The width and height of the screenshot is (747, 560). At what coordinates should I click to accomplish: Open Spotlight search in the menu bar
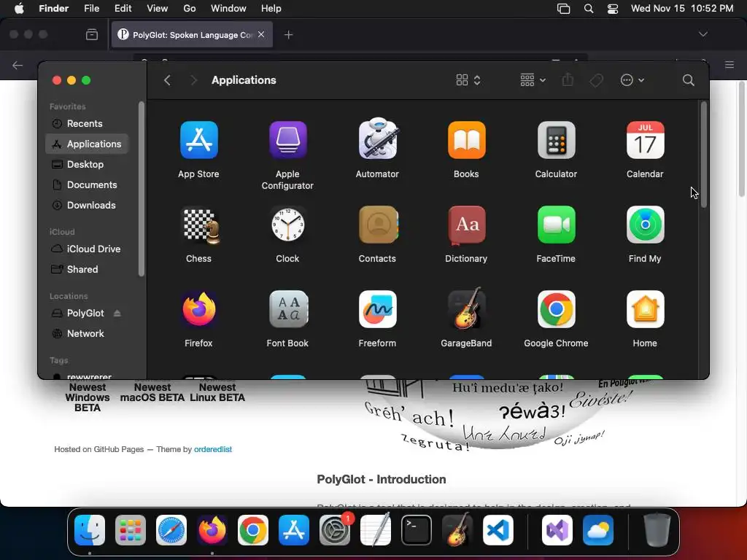click(x=589, y=9)
